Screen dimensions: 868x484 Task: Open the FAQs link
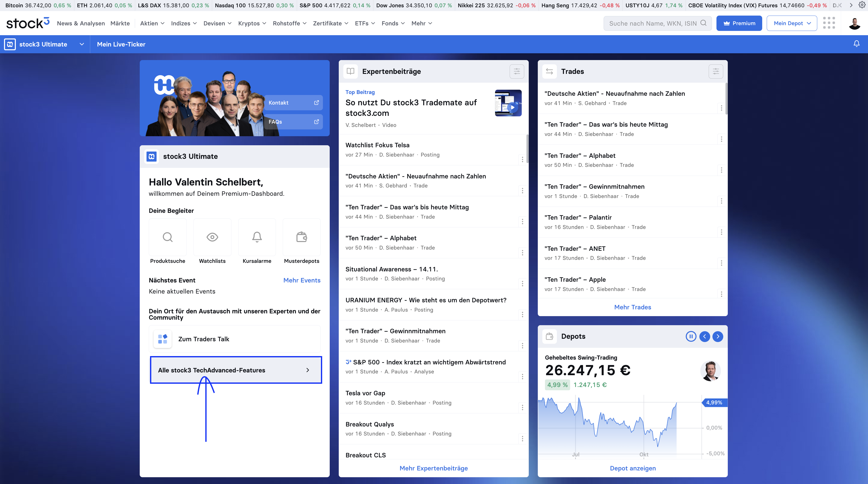click(x=293, y=121)
